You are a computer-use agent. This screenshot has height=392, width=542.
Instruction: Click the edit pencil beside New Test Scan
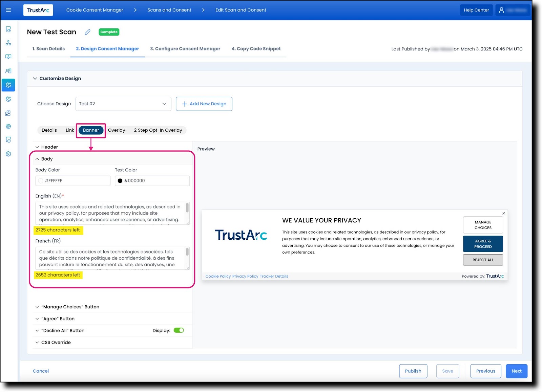coord(87,32)
